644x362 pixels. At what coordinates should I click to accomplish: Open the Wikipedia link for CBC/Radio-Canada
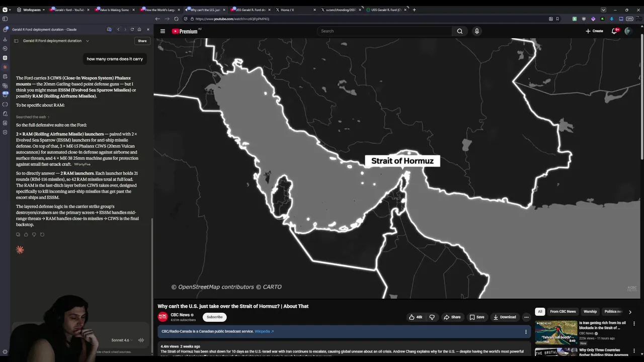[264, 331]
